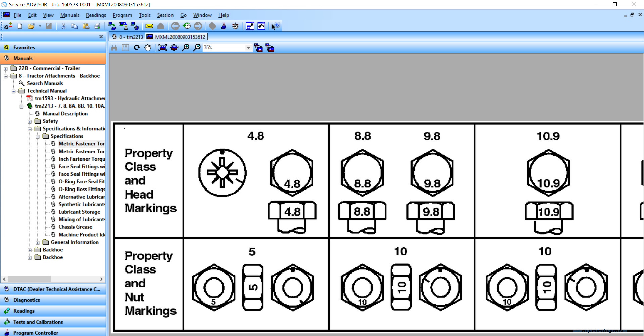644x336 pixels.
Task: Click the open folder icon
Action: pyautogui.click(x=31, y=26)
